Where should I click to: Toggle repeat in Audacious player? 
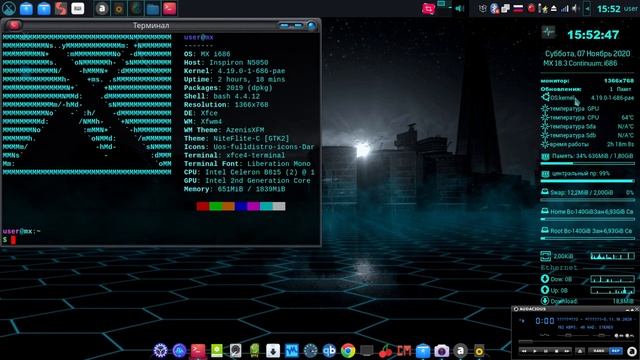click(616, 351)
